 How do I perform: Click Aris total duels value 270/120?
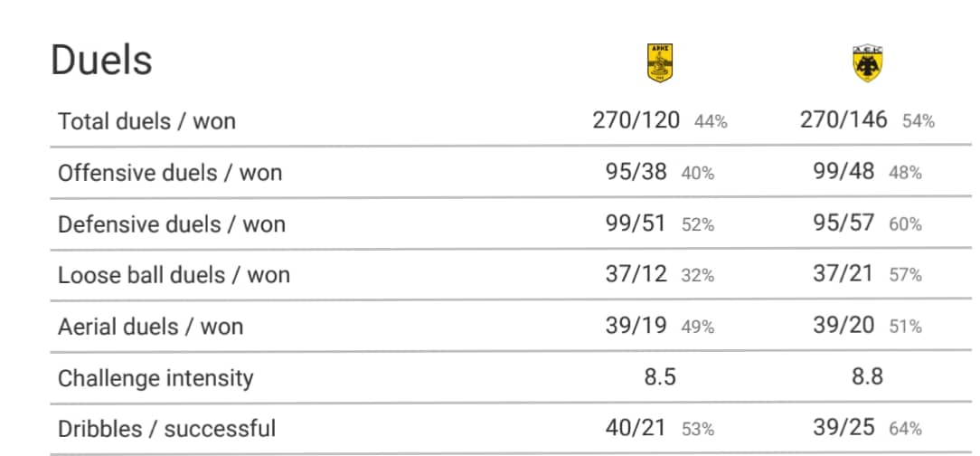[x=636, y=119]
